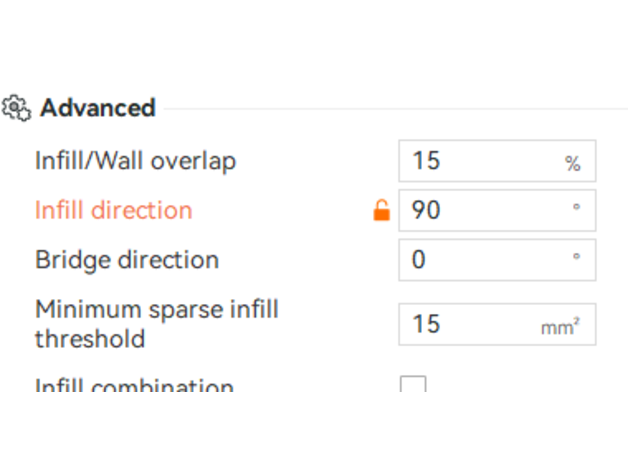Click the Advanced section gear icon
Screen dimensions: 628x472
click(x=17, y=107)
